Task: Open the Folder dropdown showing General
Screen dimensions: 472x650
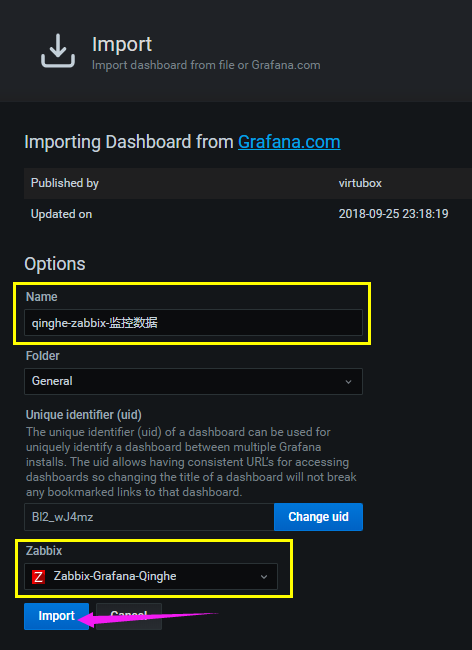Action: point(193,381)
